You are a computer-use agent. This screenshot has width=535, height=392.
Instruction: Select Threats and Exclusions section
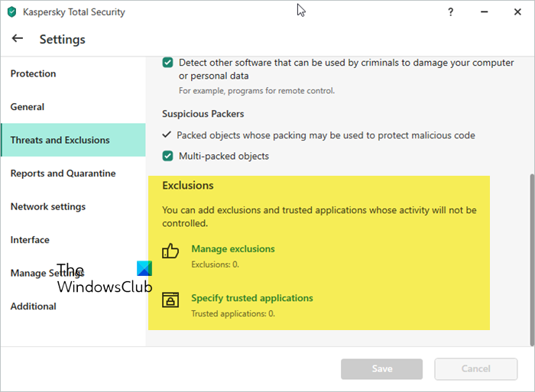click(x=60, y=141)
